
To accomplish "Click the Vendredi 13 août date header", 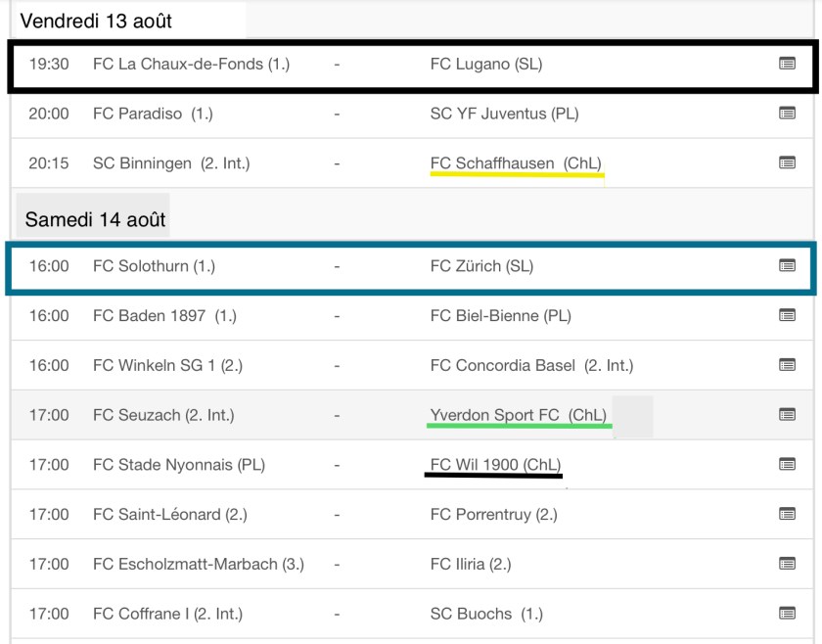I will click(96, 20).
